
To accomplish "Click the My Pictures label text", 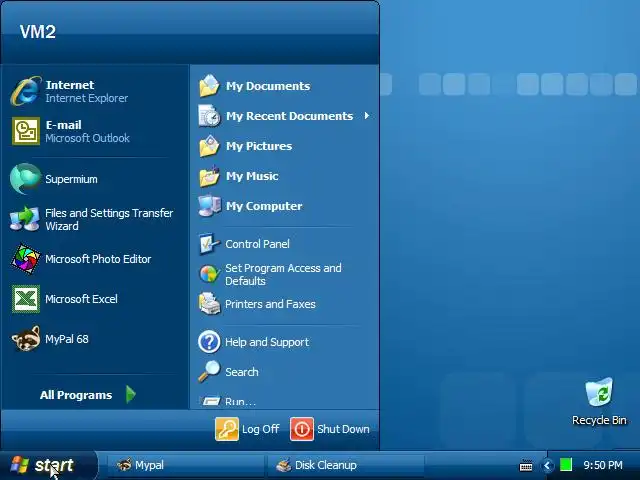I will coord(259,146).
